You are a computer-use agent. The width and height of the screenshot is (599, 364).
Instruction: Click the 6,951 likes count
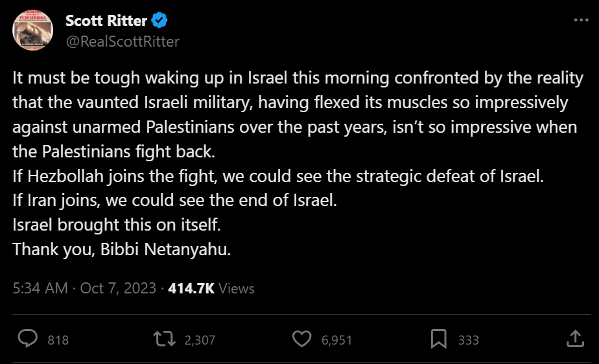coord(336,339)
